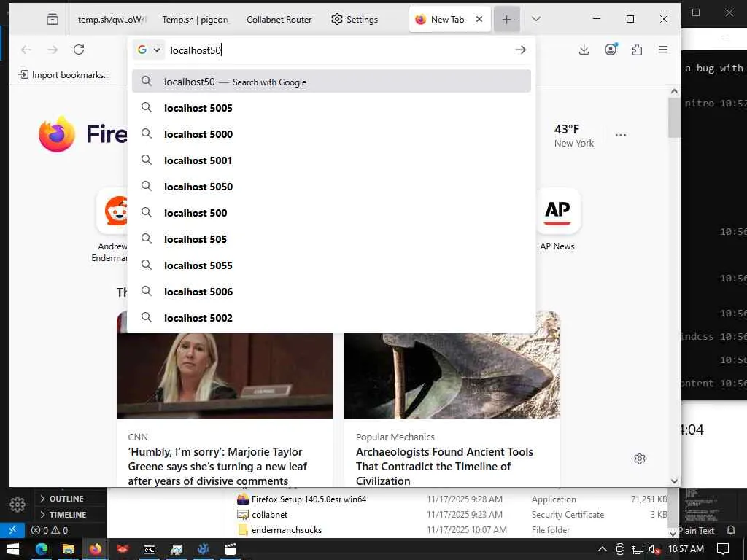Viewport: 747px width, 560px height.
Task: Click Firefox page scrollbar down arrow
Action: pos(673,481)
